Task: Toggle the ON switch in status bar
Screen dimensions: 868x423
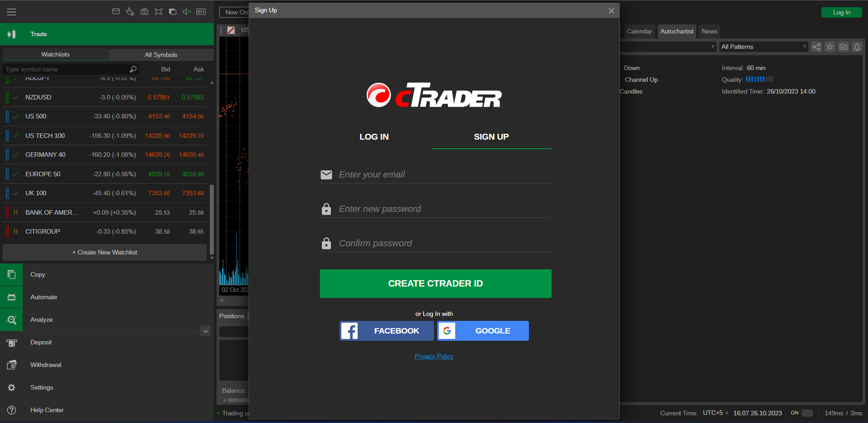Action: click(x=807, y=413)
